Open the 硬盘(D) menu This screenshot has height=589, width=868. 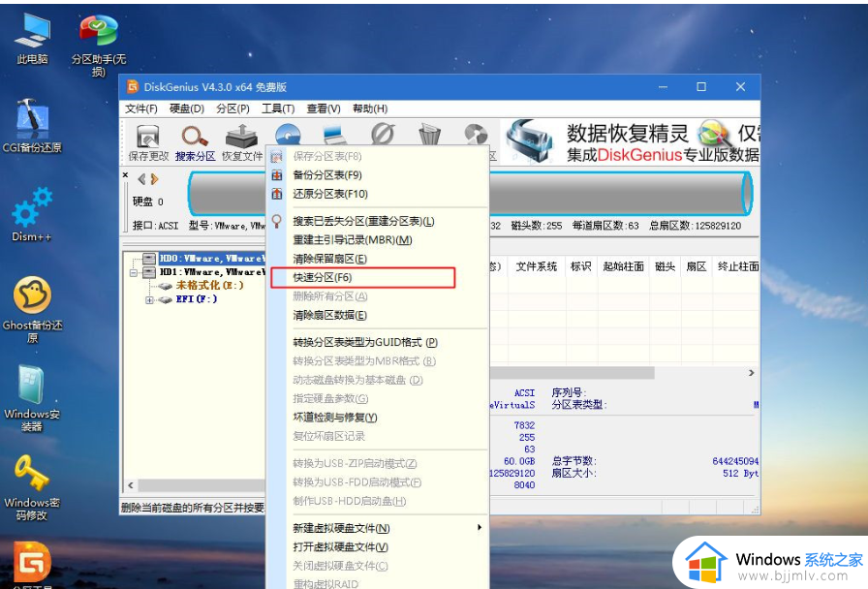click(x=187, y=108)
